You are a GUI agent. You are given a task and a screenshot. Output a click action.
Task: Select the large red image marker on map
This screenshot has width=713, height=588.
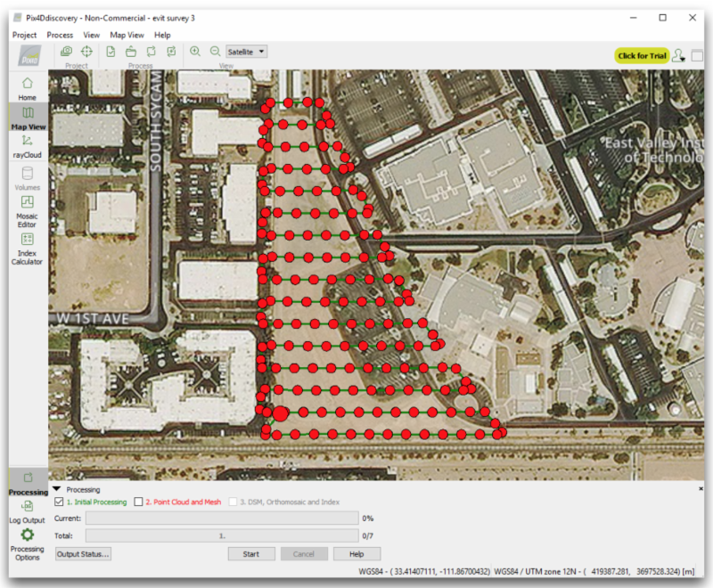[280, 412]
